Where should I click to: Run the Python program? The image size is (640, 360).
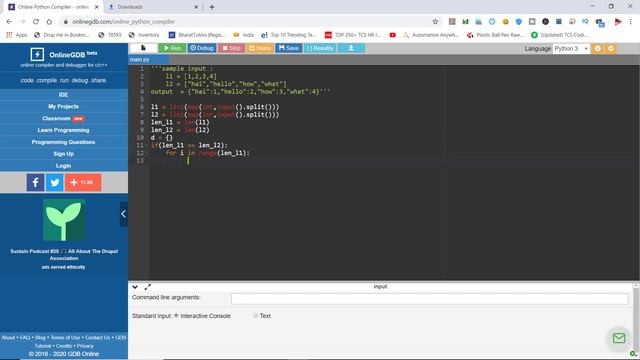point(172,48)
